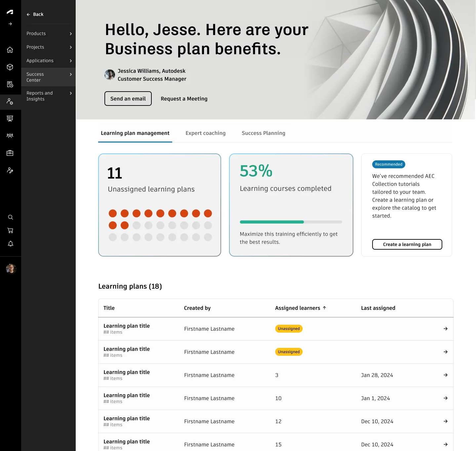The height and width of the screenshot is (451, 476).
Task: Click the Learning plans (18) heading
Action: 130,286
